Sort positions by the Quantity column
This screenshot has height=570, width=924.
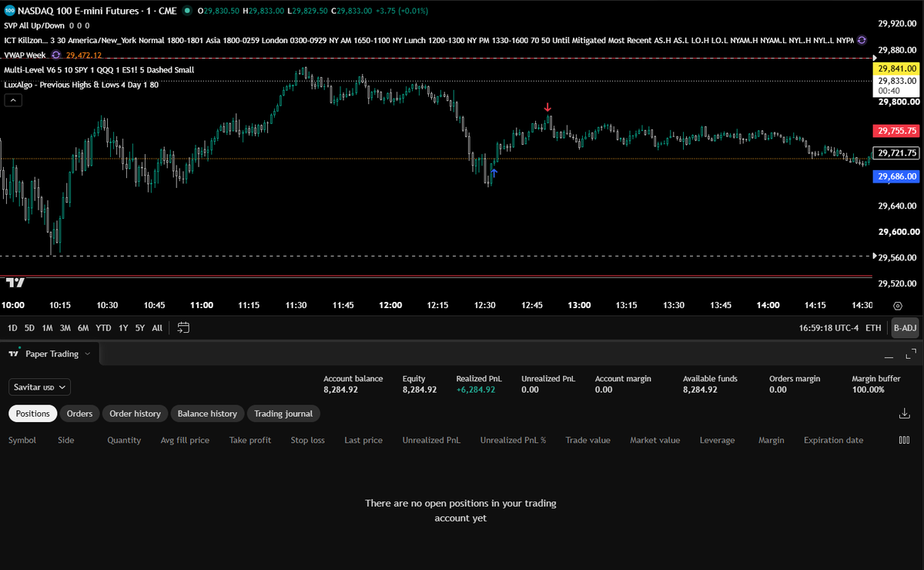pyautogui.click(x=124, y=441)
